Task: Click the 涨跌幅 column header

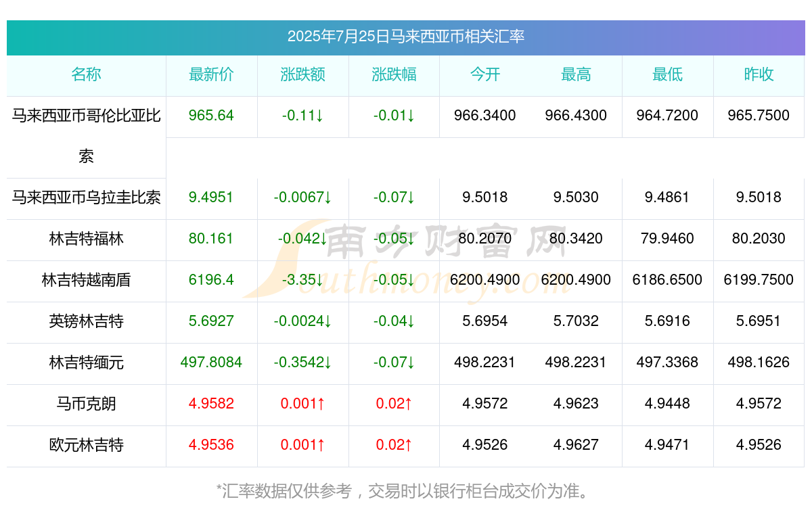Action: [x=394, y=74]
